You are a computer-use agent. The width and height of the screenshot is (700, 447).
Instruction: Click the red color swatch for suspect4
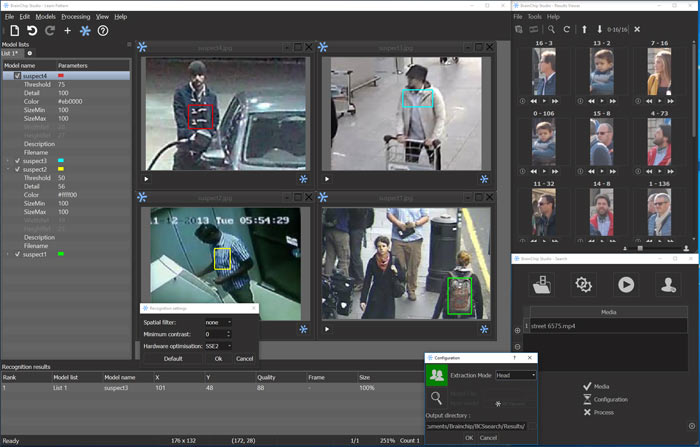point(61,76)
